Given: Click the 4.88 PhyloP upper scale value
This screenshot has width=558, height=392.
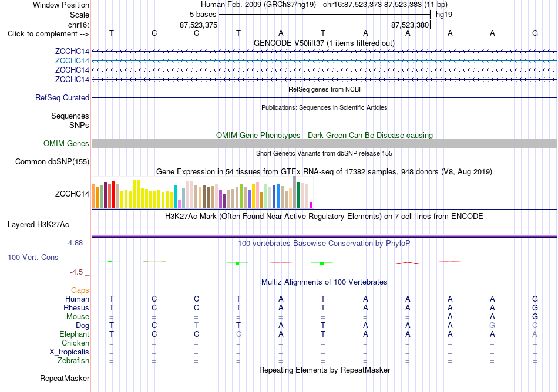Looking at the screenshot, I should (x=75, y=243).
